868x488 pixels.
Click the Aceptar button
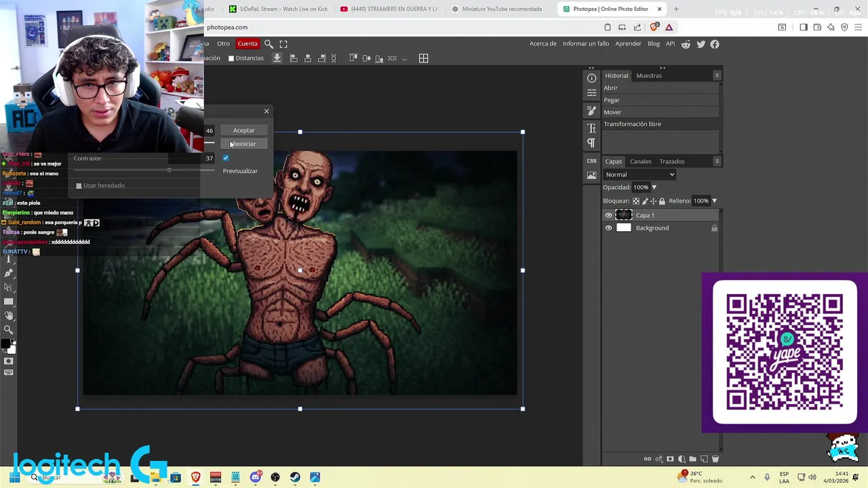pyautogui.click(x=244, y=130)
